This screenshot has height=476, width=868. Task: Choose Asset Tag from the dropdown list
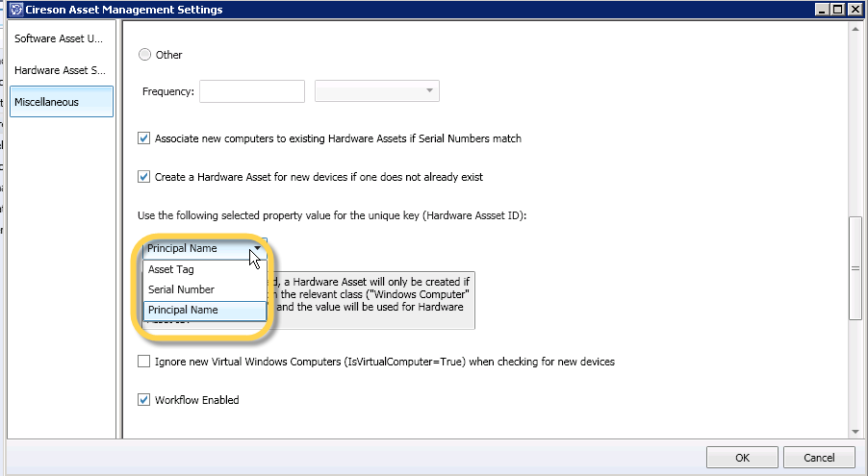[171, 269]
